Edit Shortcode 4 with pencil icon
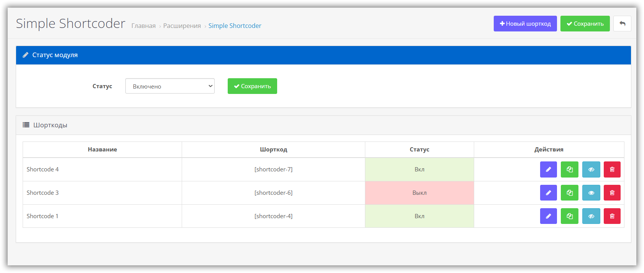The image size is (644, 273). [548, 169]
